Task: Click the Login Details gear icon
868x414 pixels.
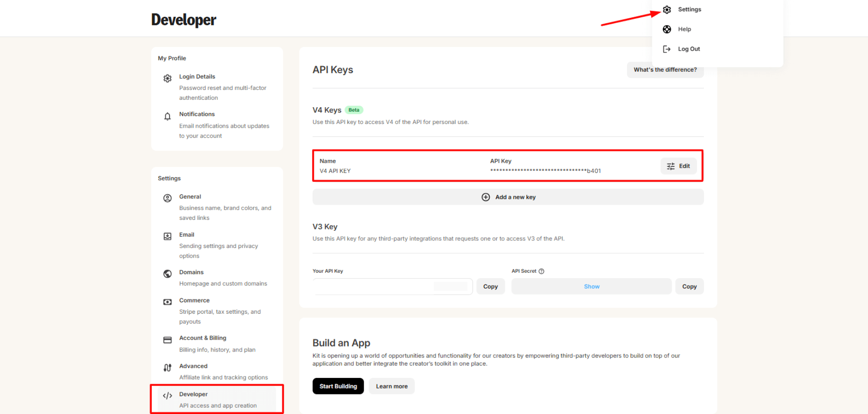Action: 167,78
